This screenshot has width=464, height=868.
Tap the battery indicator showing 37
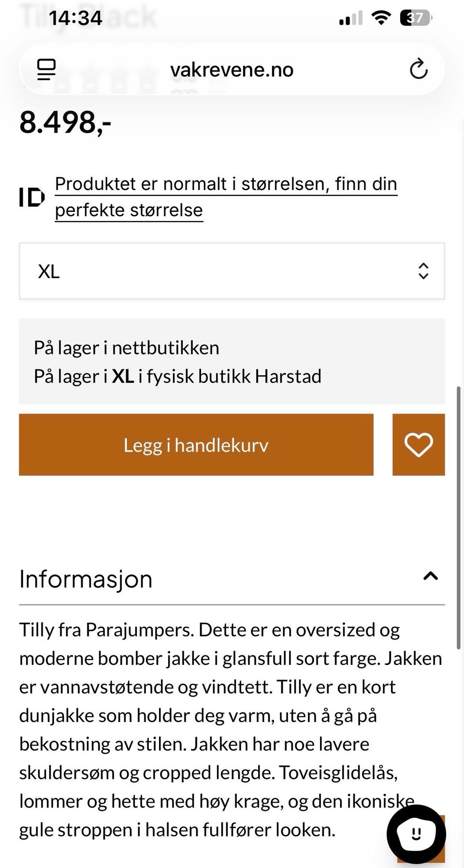pos(416,18)
